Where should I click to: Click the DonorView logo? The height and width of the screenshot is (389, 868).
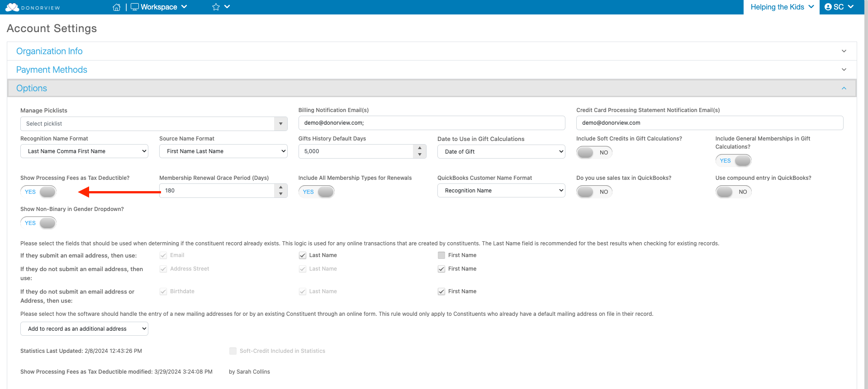pyautogui.click(x=33, y=7)
